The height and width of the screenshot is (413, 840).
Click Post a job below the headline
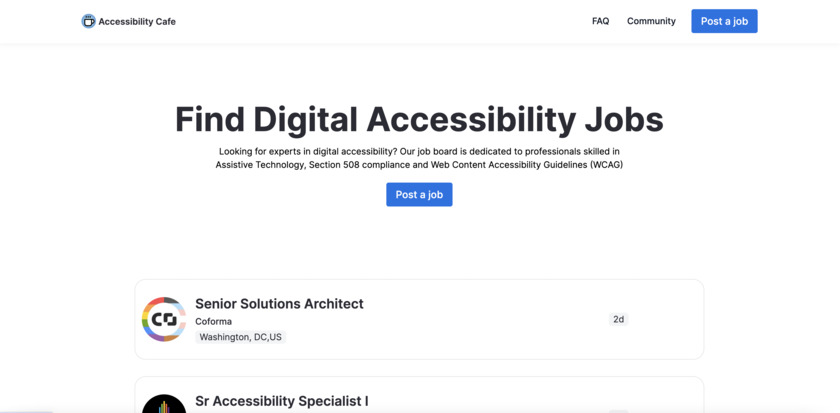[419, 194]
